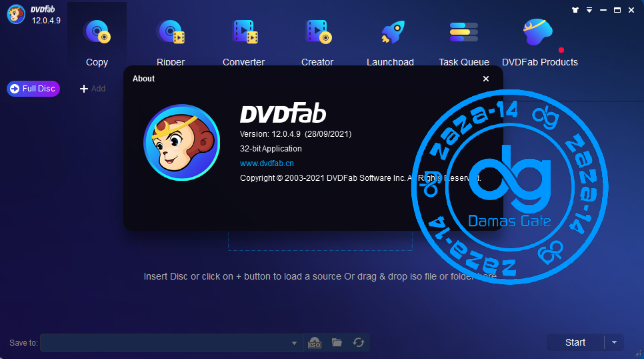The width and height of the screenshot is (644, 359).
Task: Expand the Start button dropdown arrow
Action: (x=614, y=342)
